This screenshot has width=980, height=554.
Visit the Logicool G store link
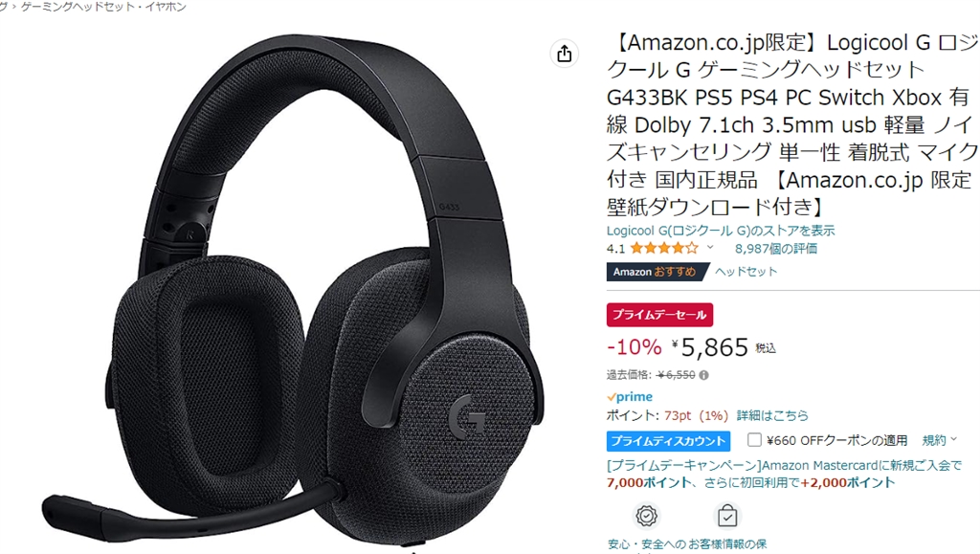[720, 231]
